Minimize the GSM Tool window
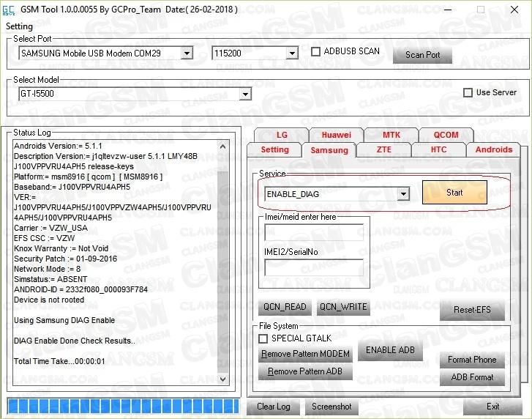532x419 pixels. coord(448,10)
